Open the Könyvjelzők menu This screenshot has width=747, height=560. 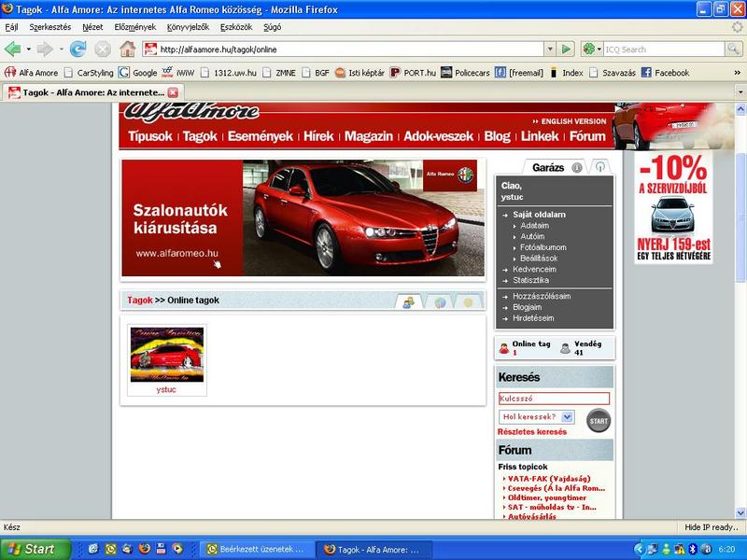pos(188,27)
